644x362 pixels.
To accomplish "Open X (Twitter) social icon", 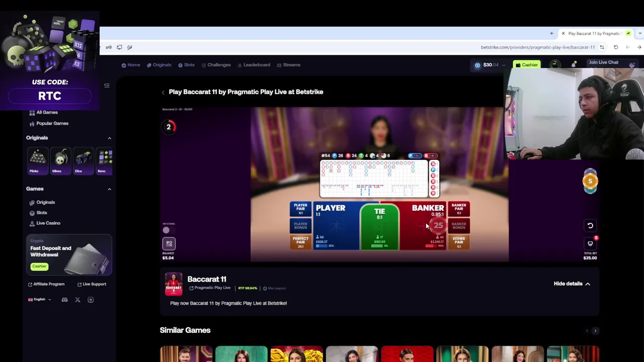I will pyautogui.click(x=77, y=300).
